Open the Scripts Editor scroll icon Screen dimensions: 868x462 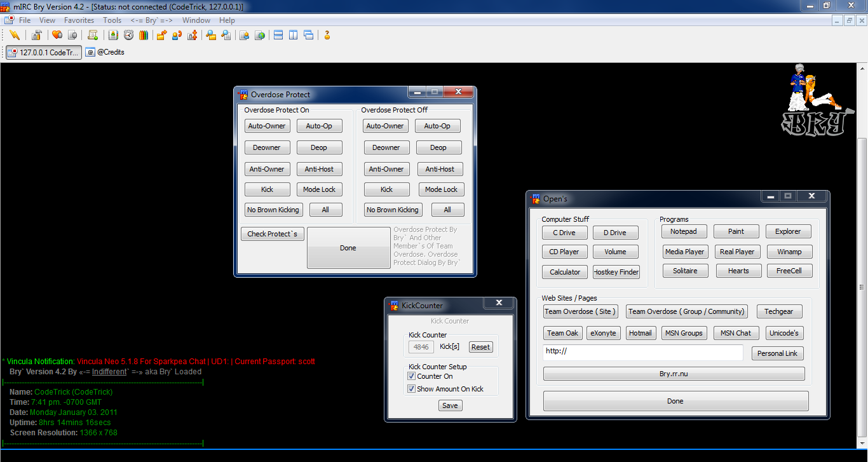click(93, 35)
